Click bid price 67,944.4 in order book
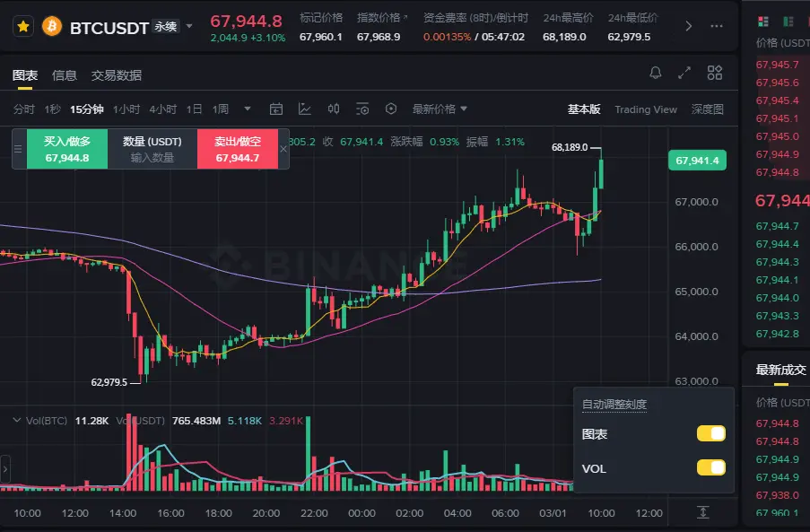This screenshot has height=532, width=810. coord(777,244)
